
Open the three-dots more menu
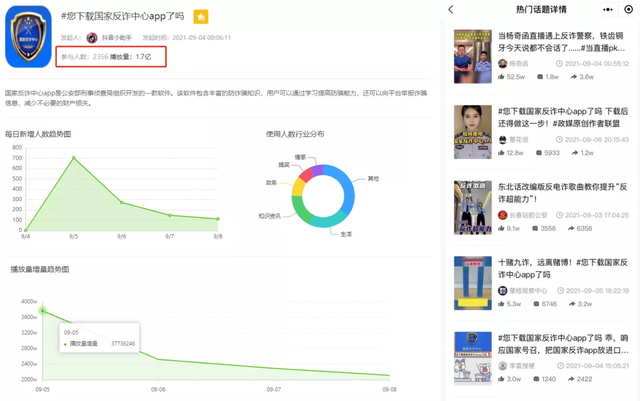pos(608,9)
